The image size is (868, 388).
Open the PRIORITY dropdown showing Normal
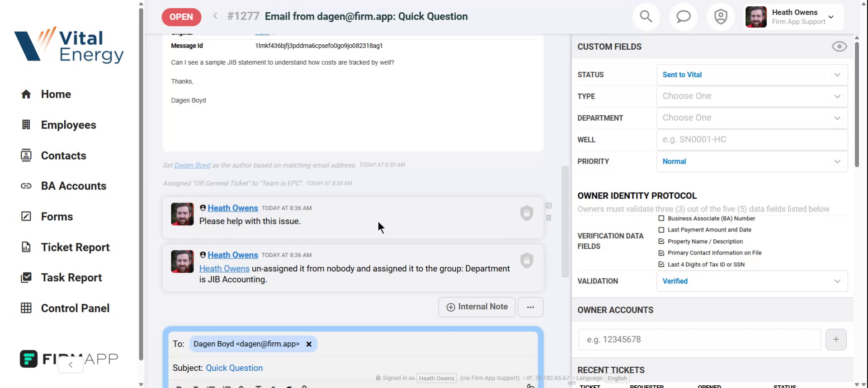pos(752,161)
